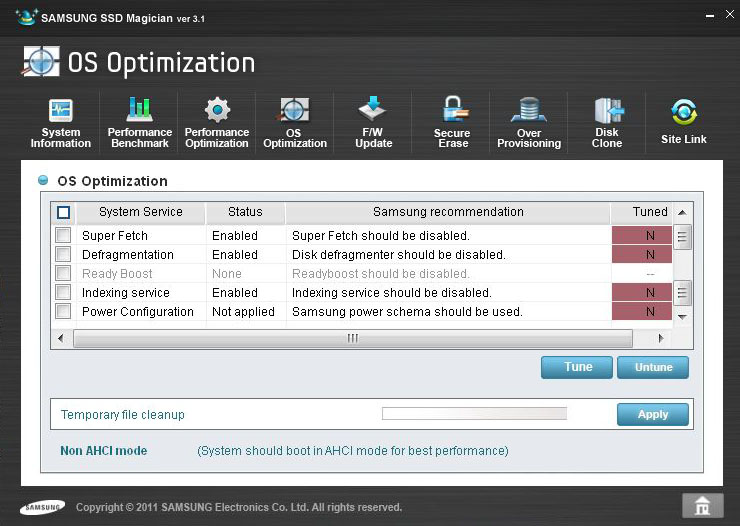Click 'Samsung power schema should be used.' text
740x526 pixels.
coord(407,311)
